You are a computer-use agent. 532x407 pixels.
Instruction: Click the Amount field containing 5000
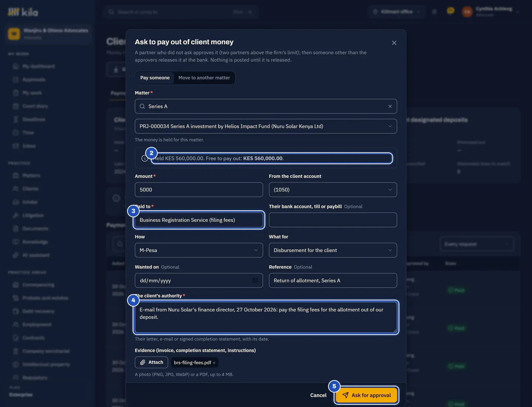199,190
